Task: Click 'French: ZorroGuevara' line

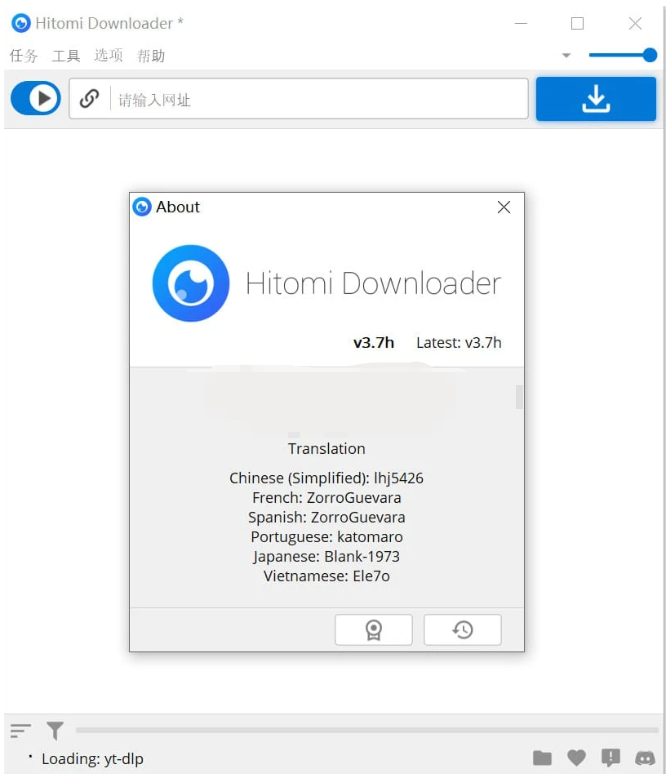Action: tap(326, 498)
